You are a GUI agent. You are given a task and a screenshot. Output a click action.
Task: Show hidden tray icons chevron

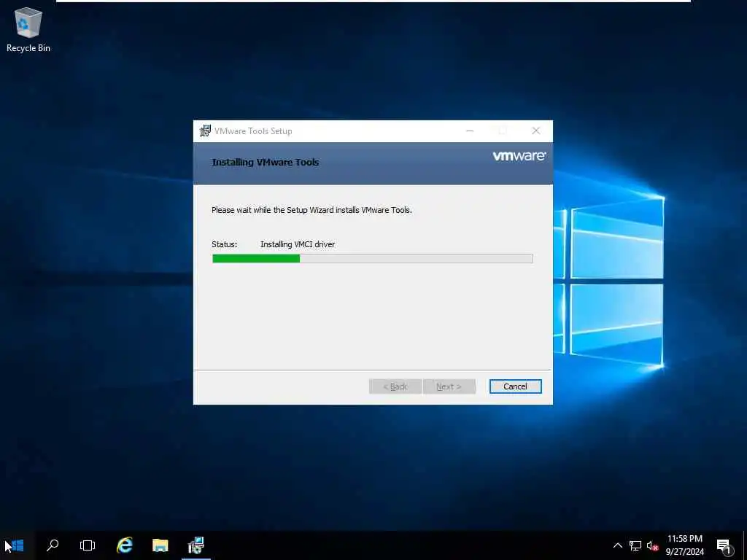[x=617, y=545]
